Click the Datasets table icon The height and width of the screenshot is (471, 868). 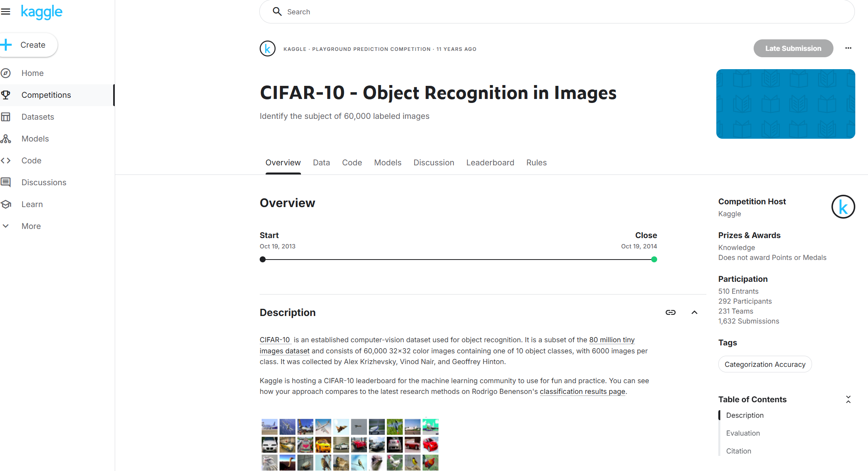pyautogui.click(x=6, y=117)
